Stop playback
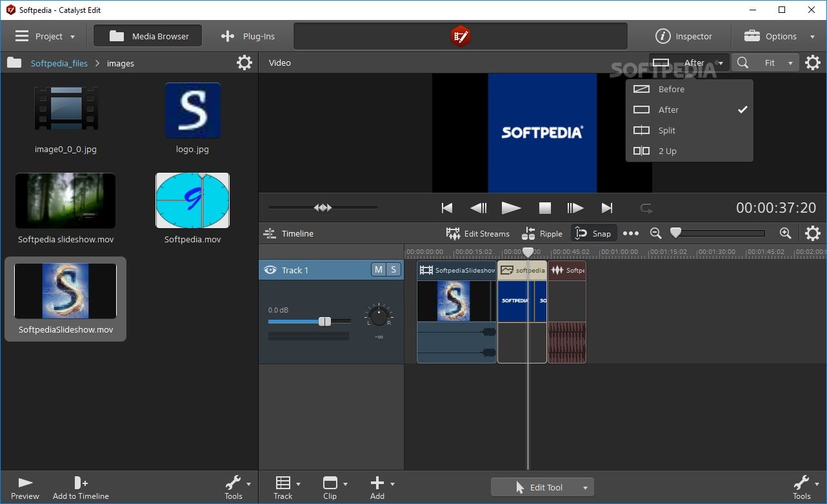 click(545, 208)
